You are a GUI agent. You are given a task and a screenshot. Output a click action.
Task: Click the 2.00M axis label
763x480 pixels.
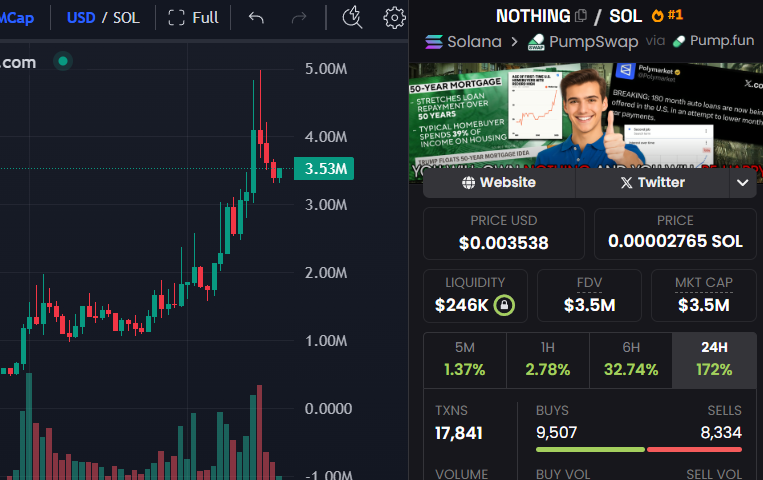click(326, 273)
